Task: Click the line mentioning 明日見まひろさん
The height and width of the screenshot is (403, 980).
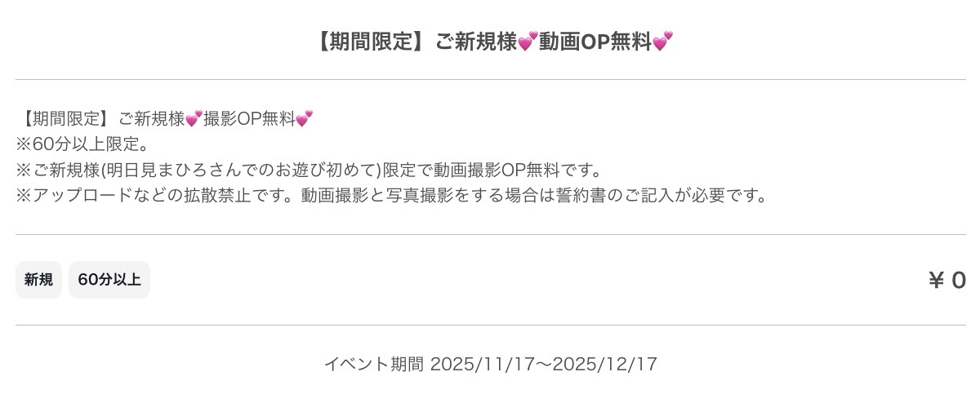Action: coord(309,170)
